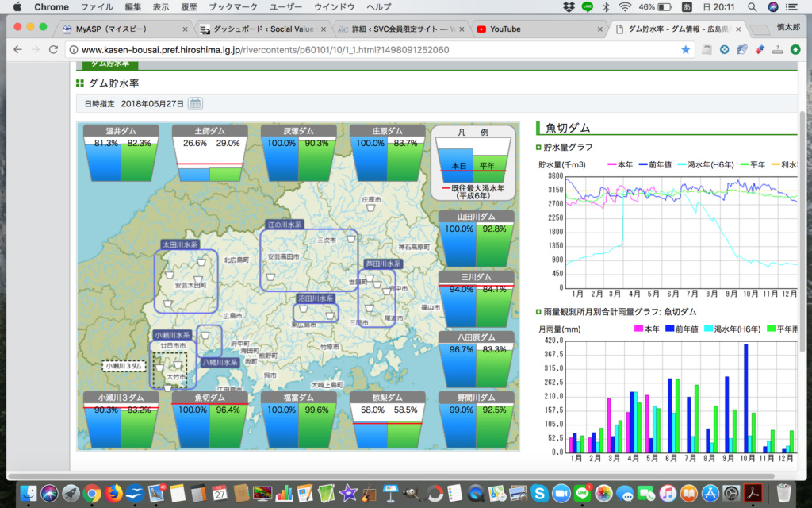Click the 江の川水系 river system label
This screenshot has height=508, width=812.
[x=285, y=225]
